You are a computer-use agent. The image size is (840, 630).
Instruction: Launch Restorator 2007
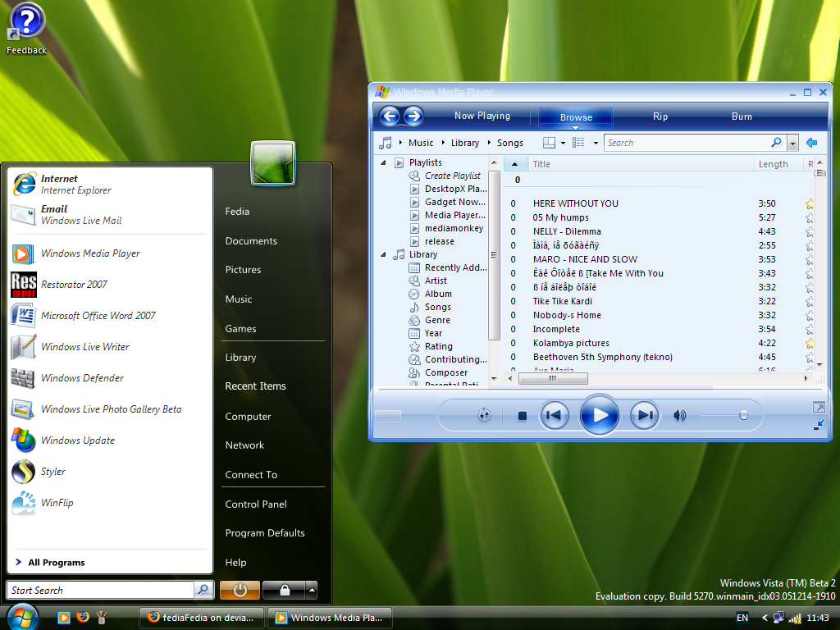(x=110, y=285)
